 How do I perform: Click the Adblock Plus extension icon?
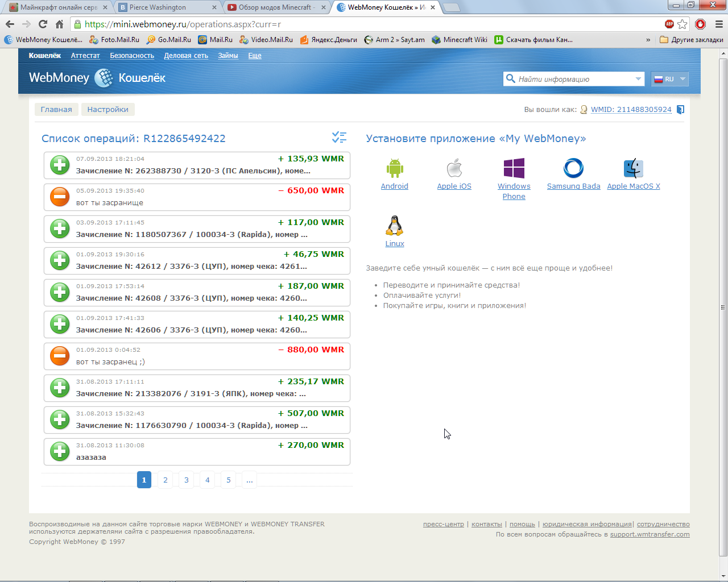tap(669, 24)
